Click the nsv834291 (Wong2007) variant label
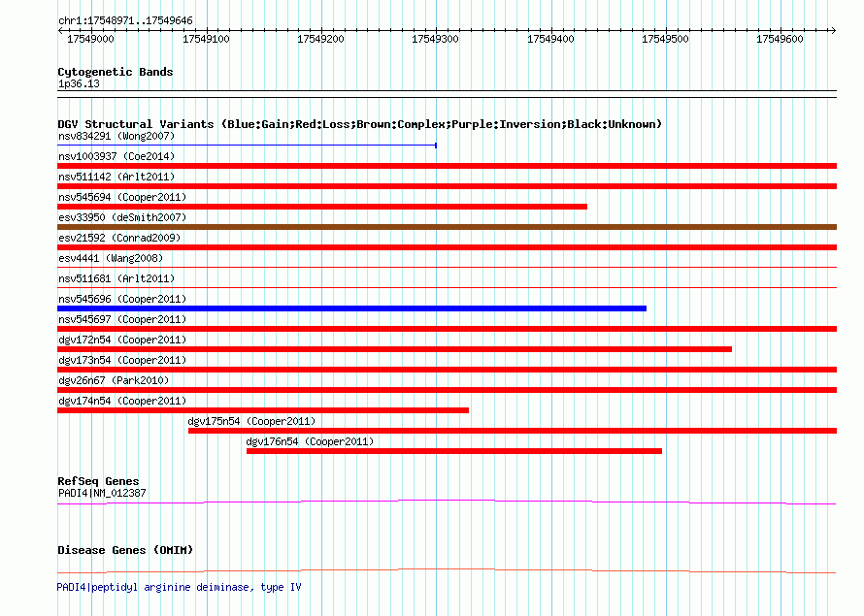The height and width of the screenshot is (616, 864). pyautogui.click(x=116, y=136)
